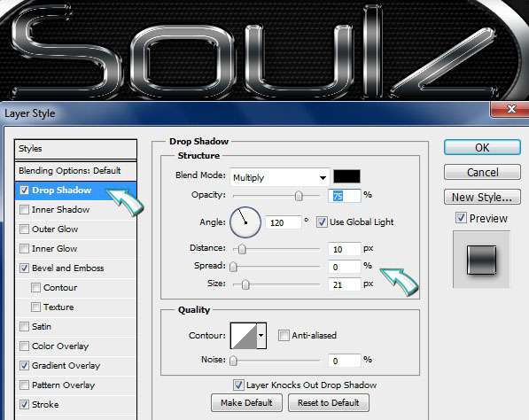Enable the Outer Glow checkbox
The height and width of the screenshot is (420, 529).
point(24,229)
